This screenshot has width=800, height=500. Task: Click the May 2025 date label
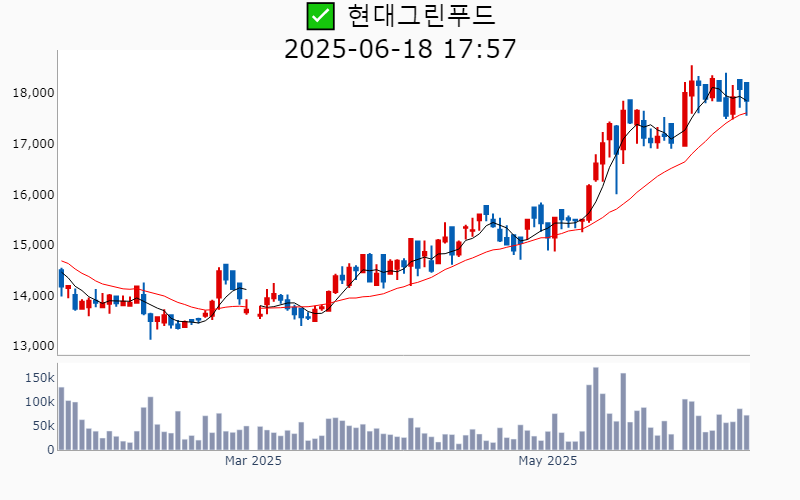coord(547,461)
